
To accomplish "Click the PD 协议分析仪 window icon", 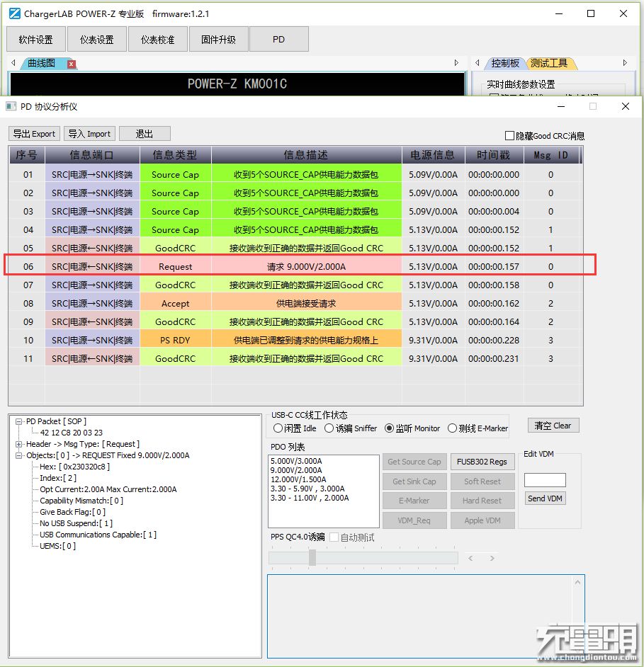I will (11, 106).
